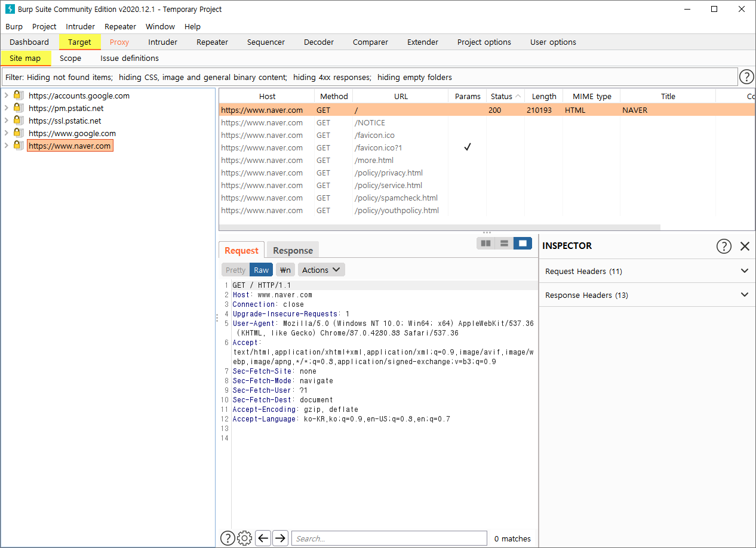Toggle Pretty view of the request

[235, 270]
